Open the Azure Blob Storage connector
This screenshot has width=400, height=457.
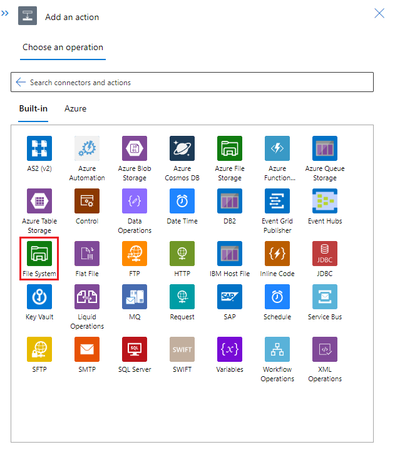[x=135, y=149]
